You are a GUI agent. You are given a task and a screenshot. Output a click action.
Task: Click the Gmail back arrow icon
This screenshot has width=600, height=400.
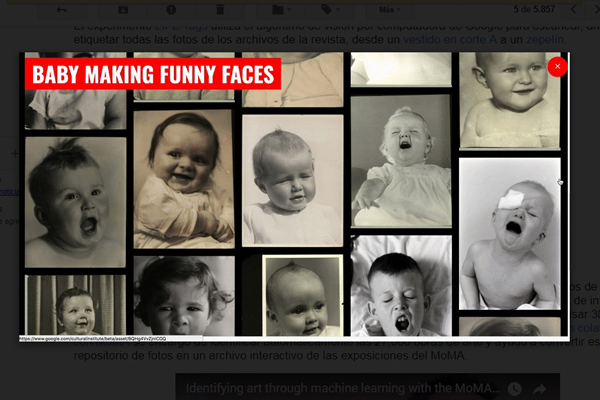pyautogui.click(x=61, y=10)
